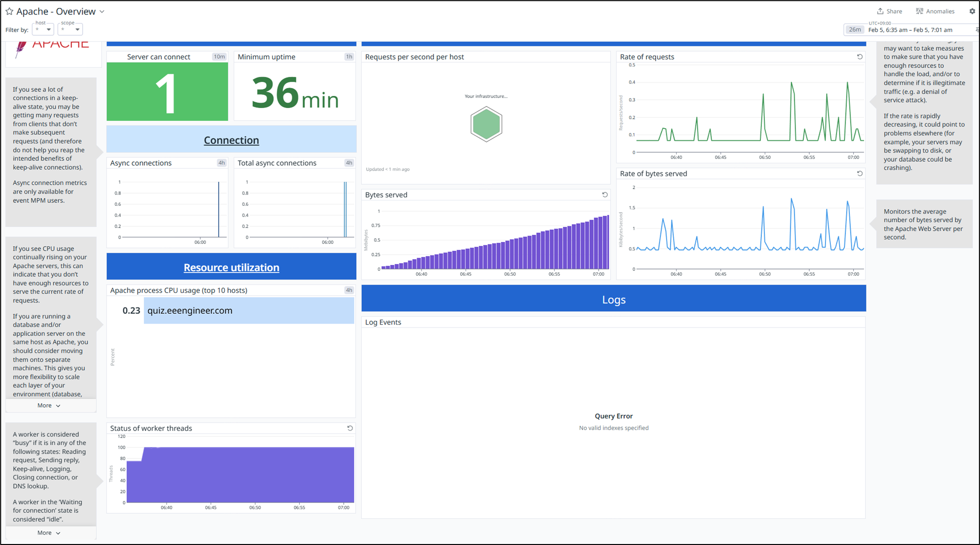Open the host filter dropdown
Screen dimensions: 980x545
[43, 29]
